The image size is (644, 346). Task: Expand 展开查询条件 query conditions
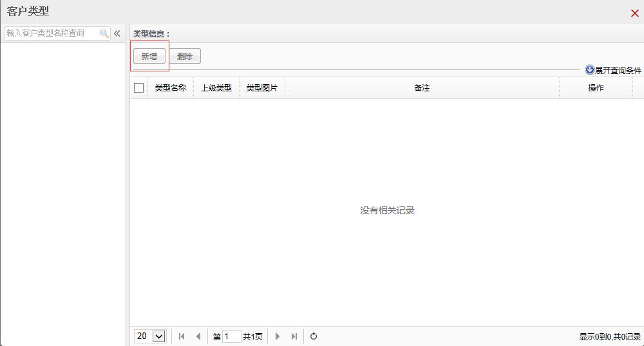[613, 70]
